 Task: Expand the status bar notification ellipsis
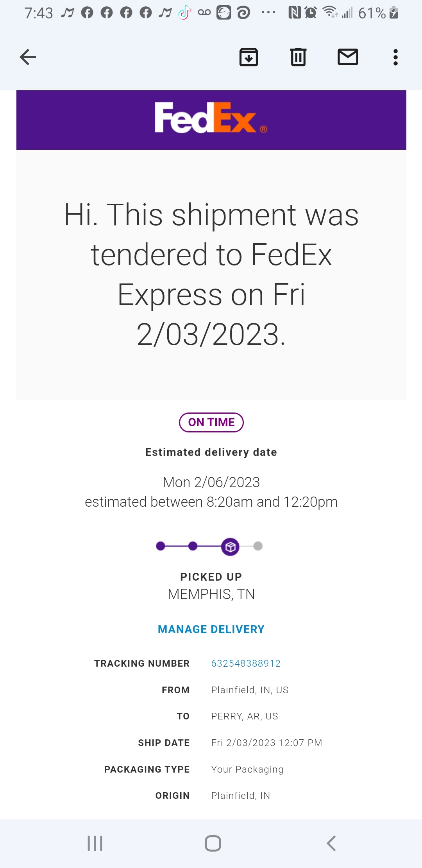tap(268, 13)
